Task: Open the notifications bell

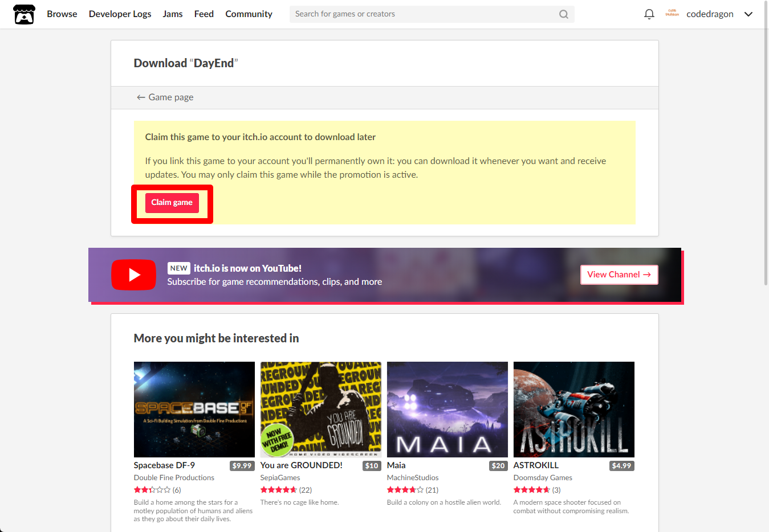Action: click(649, 14)
